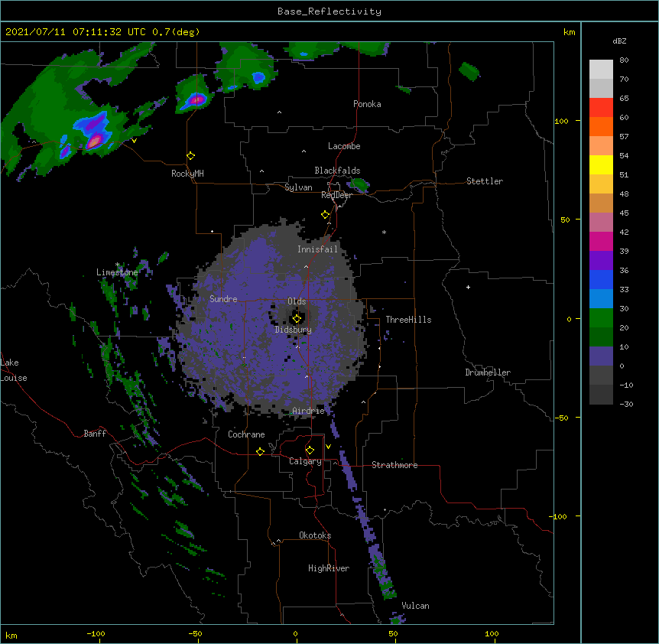Click the Lacombe town label
The height and width of the screenshot is (644, 659).
coord(344,146)
